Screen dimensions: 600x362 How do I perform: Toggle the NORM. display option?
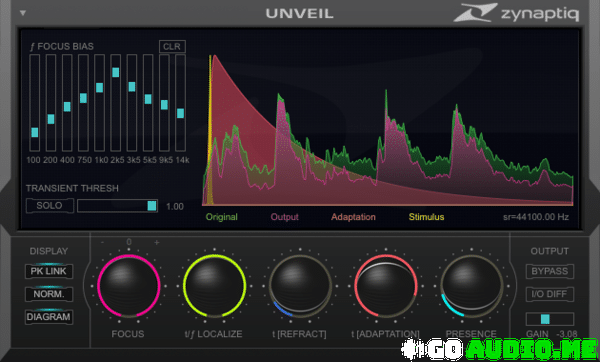tap(49, 294)
